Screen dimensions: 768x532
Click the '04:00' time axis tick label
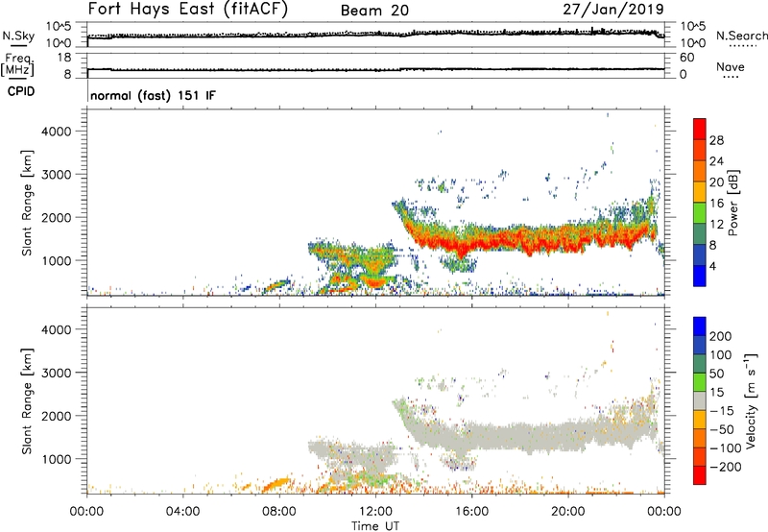tap(182, 512)
